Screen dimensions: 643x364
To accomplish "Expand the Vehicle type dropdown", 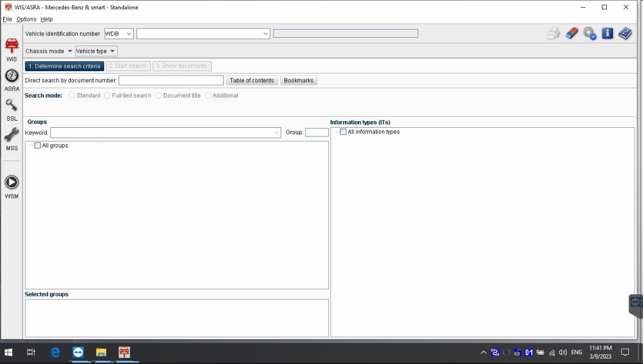I will tap(95, 50).
